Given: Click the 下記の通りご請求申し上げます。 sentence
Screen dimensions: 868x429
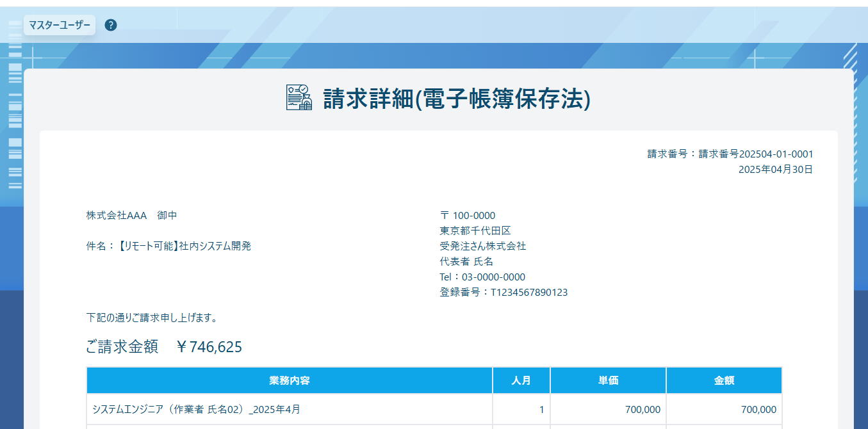Looking at the screenshot, I should click(153, 318).
